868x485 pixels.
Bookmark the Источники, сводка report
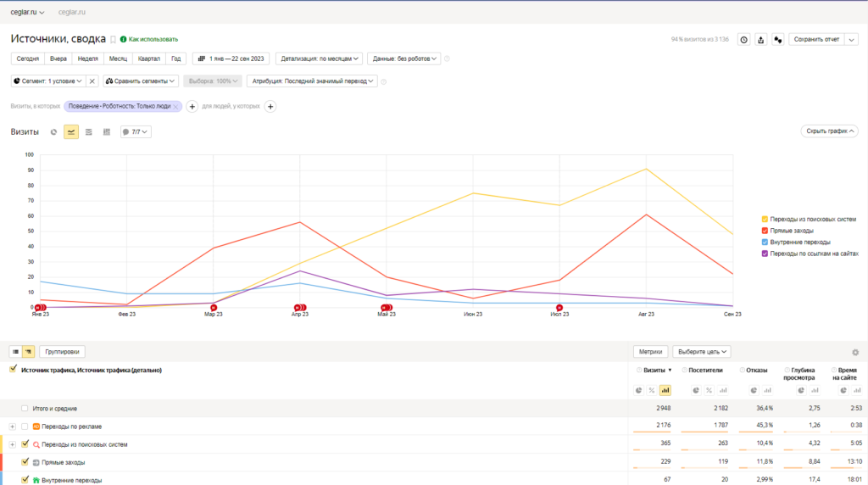point(113,40)
